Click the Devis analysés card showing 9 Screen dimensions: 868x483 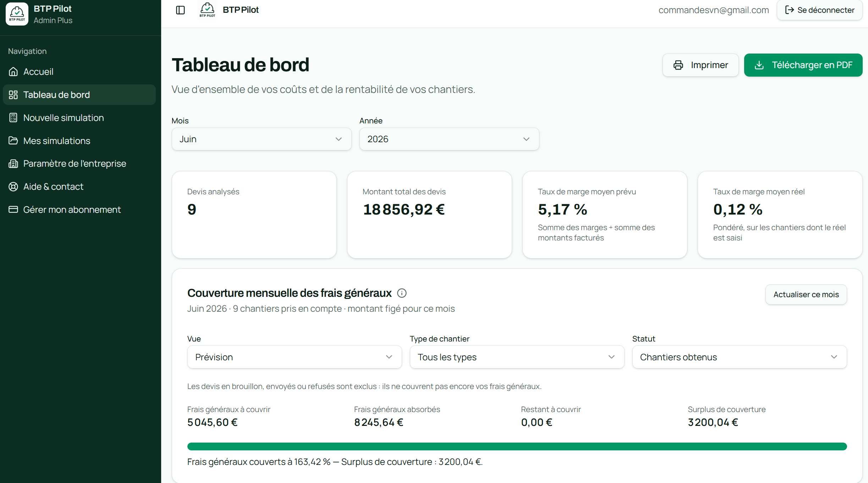(x=254, y=215)
